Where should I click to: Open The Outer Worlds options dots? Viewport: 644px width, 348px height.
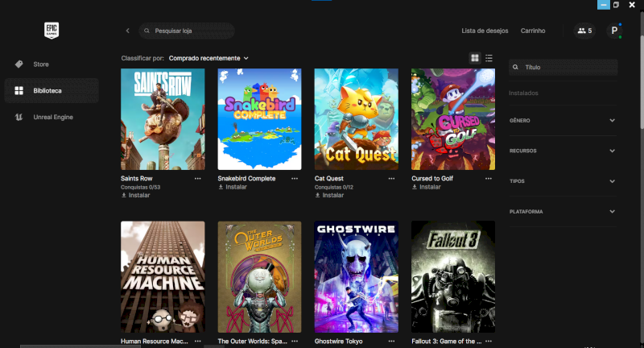click(295, 341)
